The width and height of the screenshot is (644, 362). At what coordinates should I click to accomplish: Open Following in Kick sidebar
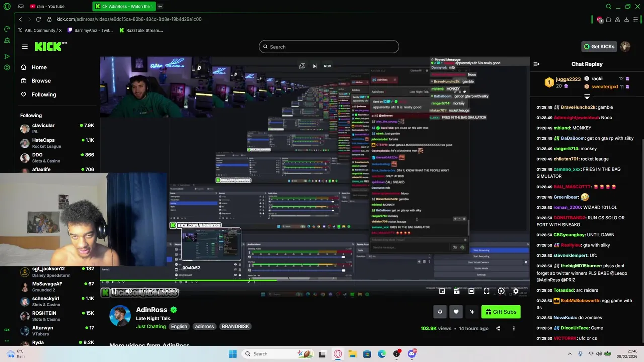coord(38,95)
